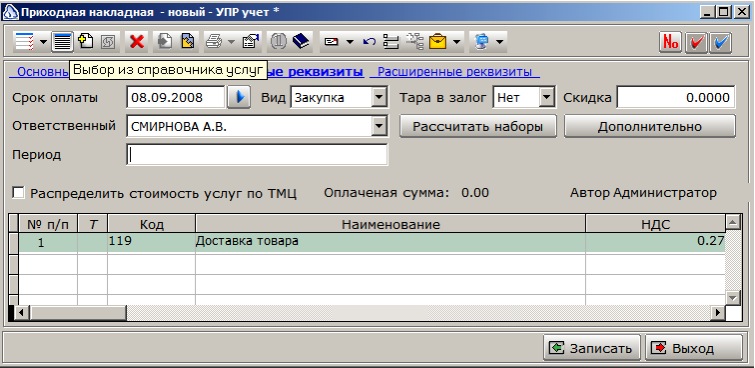Click the bold реквизиты tab link
The width and height of the screenshot is (755, 368).
[x=315, y=72]
